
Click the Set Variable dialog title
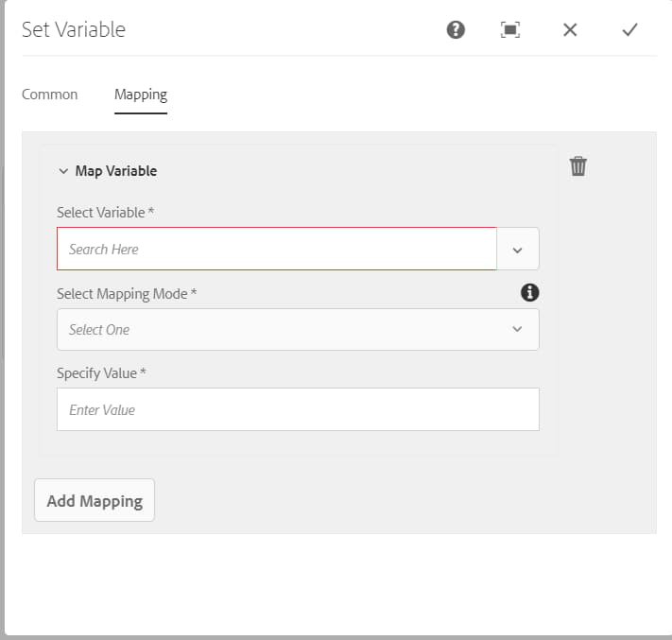click(74, 29)
